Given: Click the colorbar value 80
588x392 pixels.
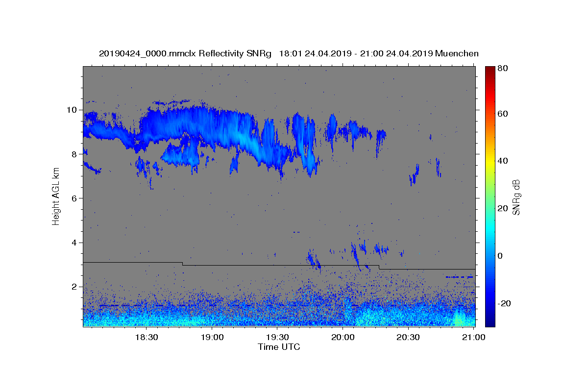Looking at the screenshot, I should point(503,68).
